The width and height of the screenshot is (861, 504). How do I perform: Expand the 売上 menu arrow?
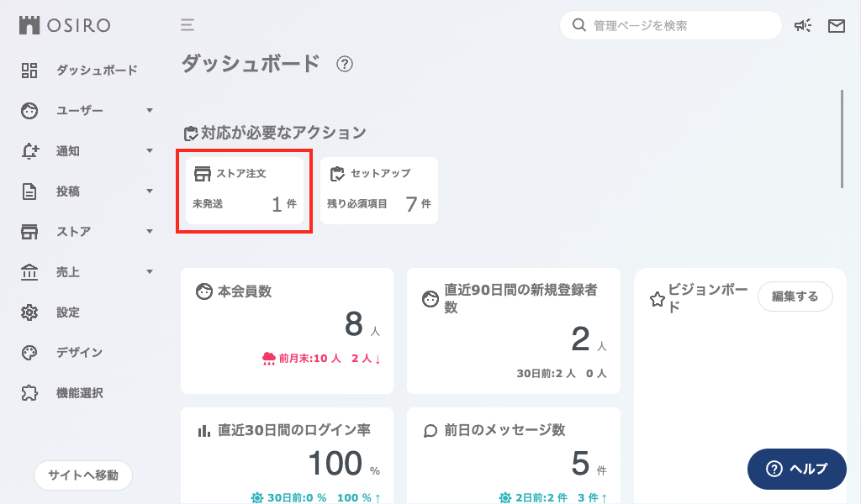[x=150, y=272]
